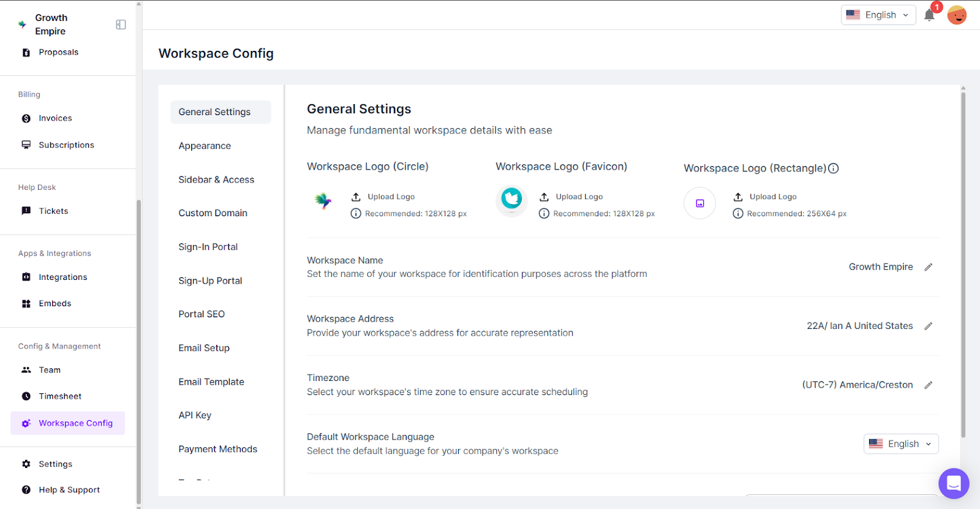980x509 pixels.
Task: Collapse the sidebar using the panel icon
Action: point(121,25)
